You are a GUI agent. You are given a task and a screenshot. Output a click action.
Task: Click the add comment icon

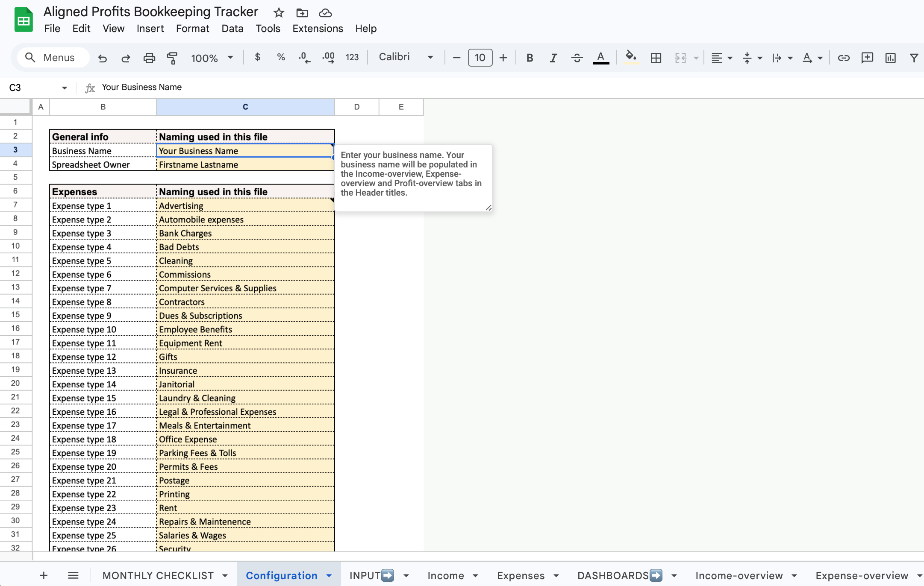click(x=867, y=58)
